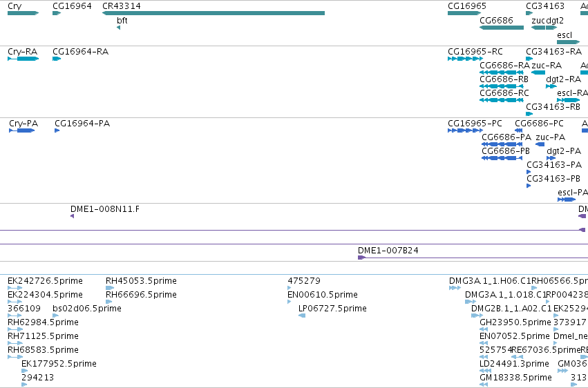The width and height of the screenshot is (588, 388).
Task: Click the long CR43314 gene bar
Action: pos(214,13)
